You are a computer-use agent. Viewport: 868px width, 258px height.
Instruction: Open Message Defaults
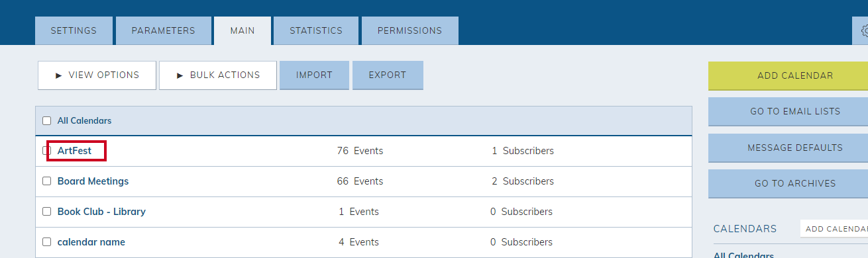tap(788, 148)
